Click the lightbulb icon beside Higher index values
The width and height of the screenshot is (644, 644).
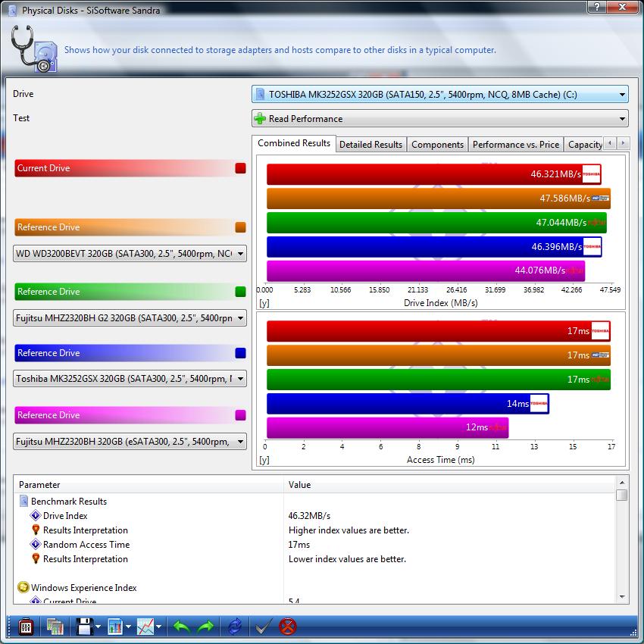tap(36, 530)
